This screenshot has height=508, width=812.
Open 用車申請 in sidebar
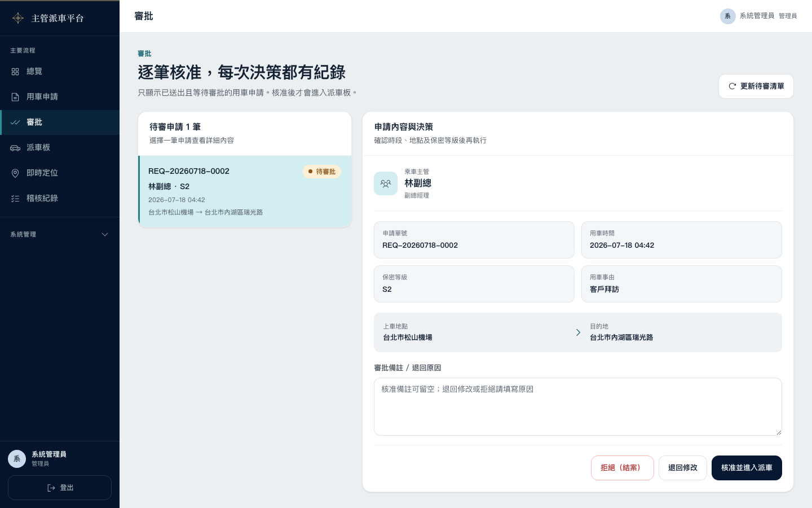point(60,97)
